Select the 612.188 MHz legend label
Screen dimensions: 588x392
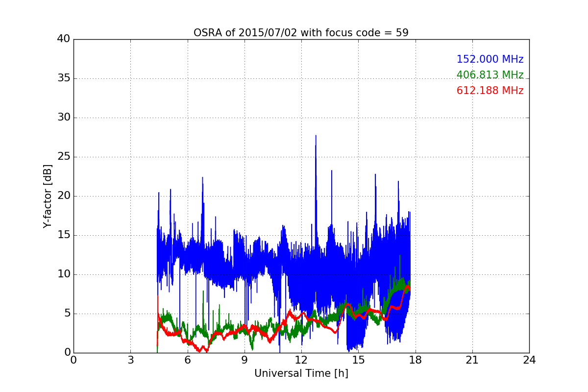pyautogui.click(x=490, y=91)
